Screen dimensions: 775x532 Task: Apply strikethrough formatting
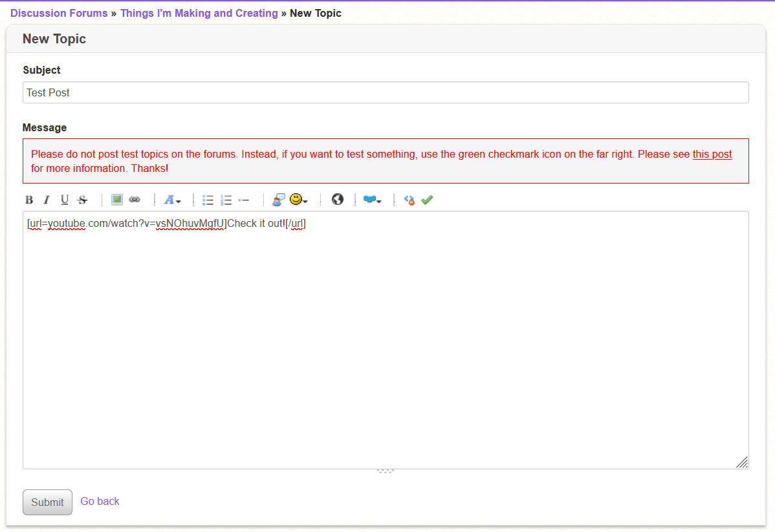point(82,200)
